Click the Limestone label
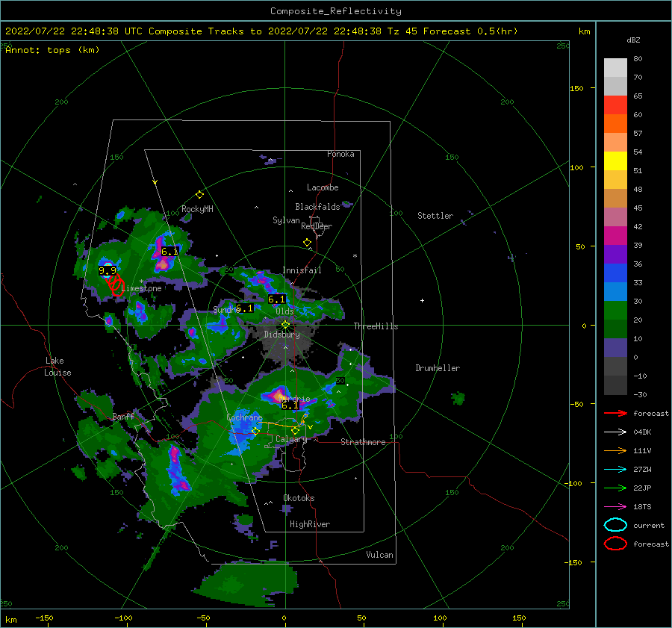The image size is (672, 628). coord(141,288)
